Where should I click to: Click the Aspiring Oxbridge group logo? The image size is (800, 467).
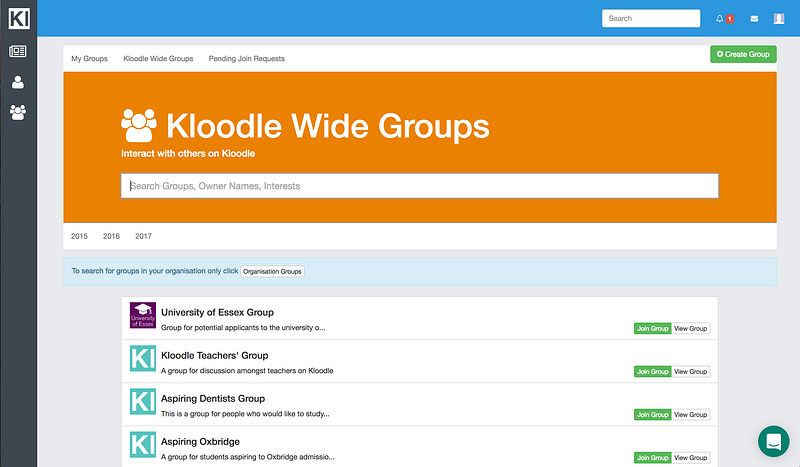[143, 445]
